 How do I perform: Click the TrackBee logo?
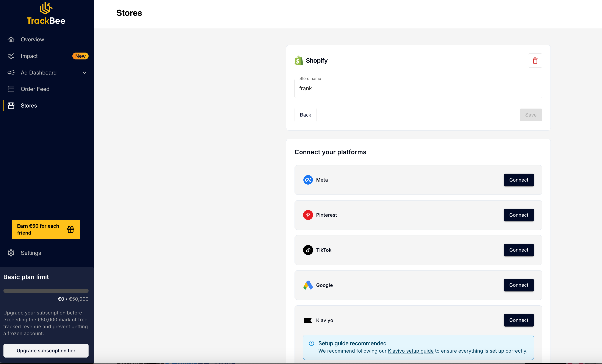[x=46, y=13]
